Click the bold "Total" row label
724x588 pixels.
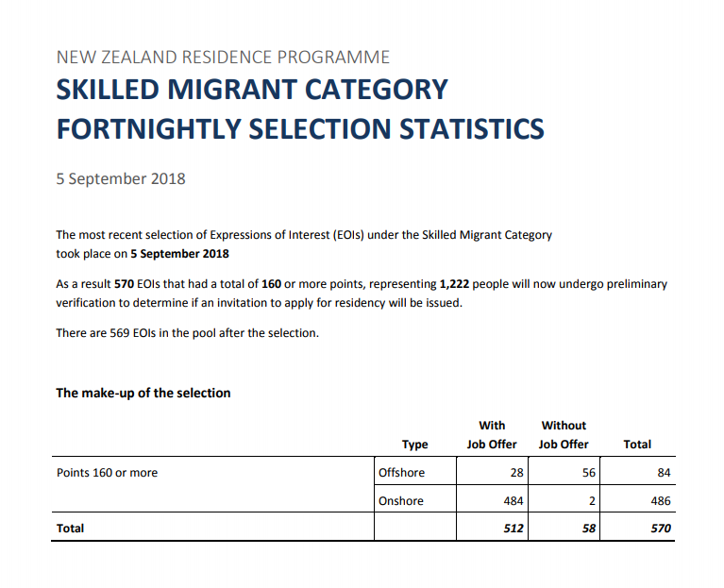click(71, 529)
